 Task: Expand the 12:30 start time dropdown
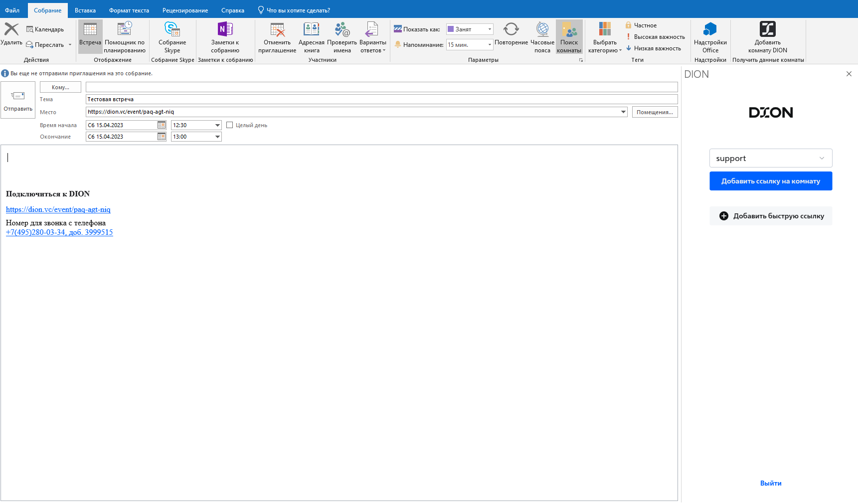click(217, 125)
